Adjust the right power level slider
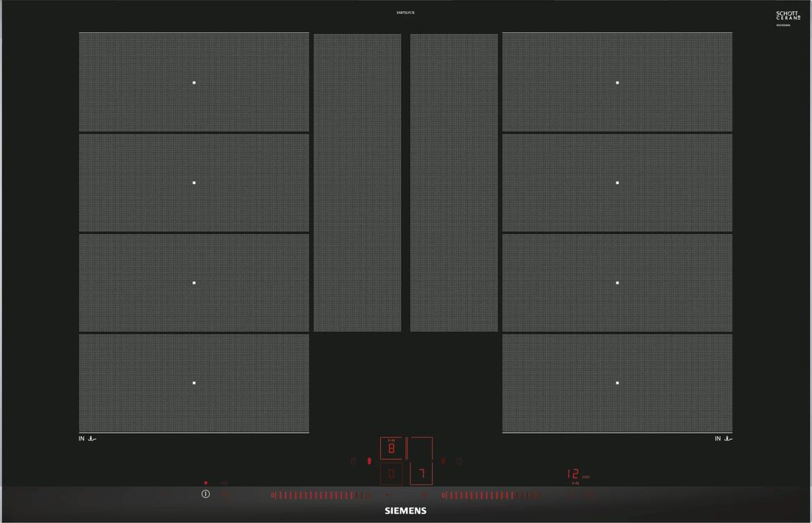 tap(491, 495)
